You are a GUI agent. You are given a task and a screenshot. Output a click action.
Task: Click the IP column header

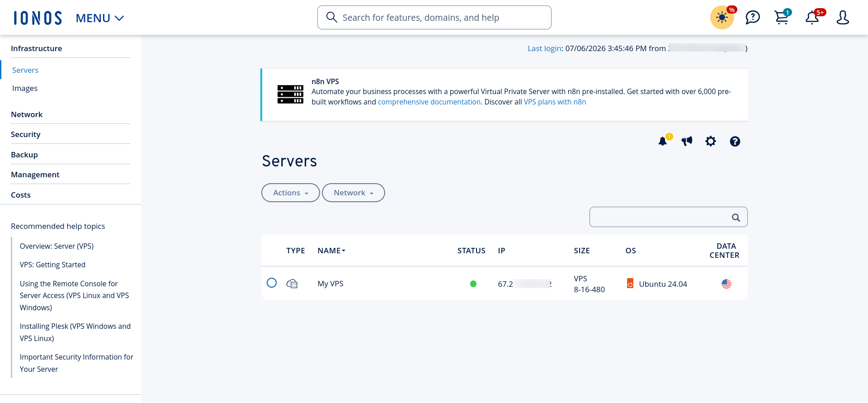(501, 251)
